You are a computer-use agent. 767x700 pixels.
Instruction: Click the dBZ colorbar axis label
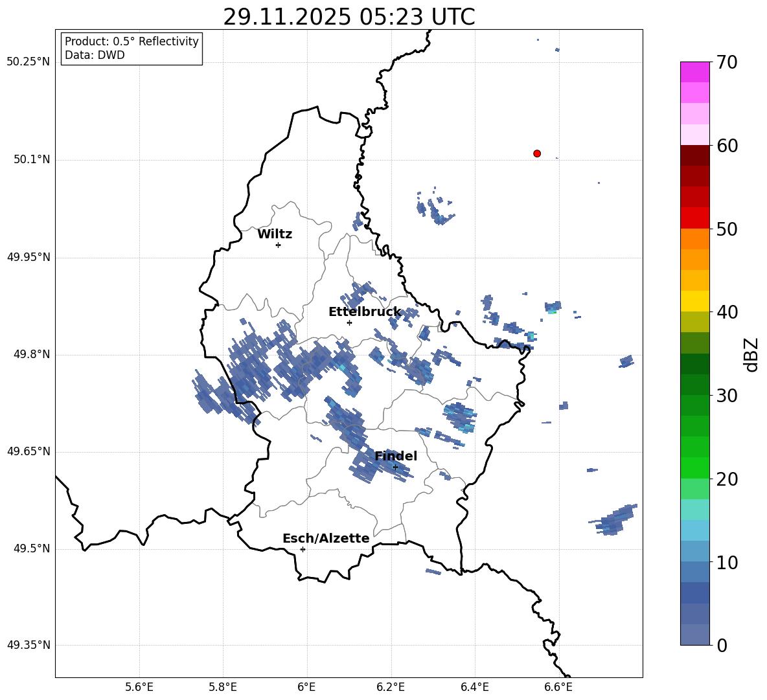(x=752, y=354)
